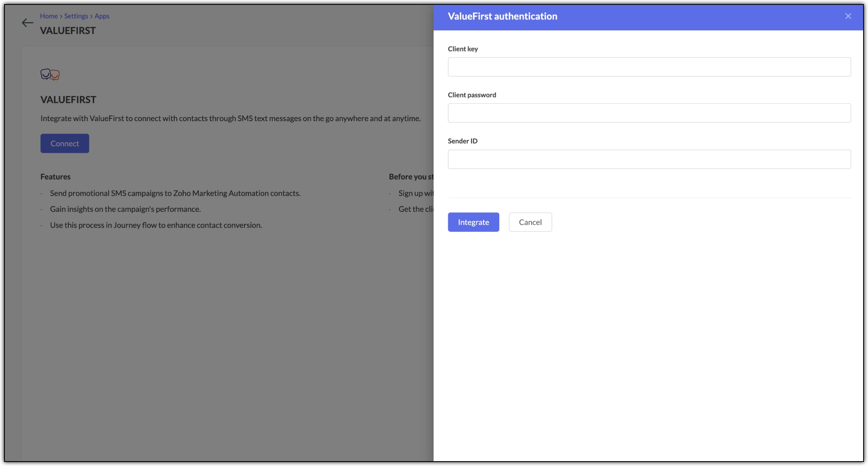Click the 'Before you st' heading
The image size is (868, 466).
[411, 177]
